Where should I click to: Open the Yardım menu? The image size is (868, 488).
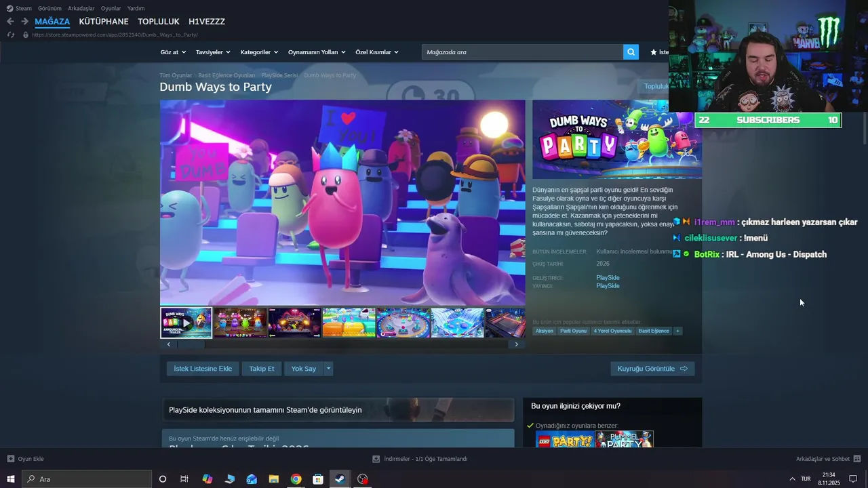pyautogui.click(x=136, y=8)
